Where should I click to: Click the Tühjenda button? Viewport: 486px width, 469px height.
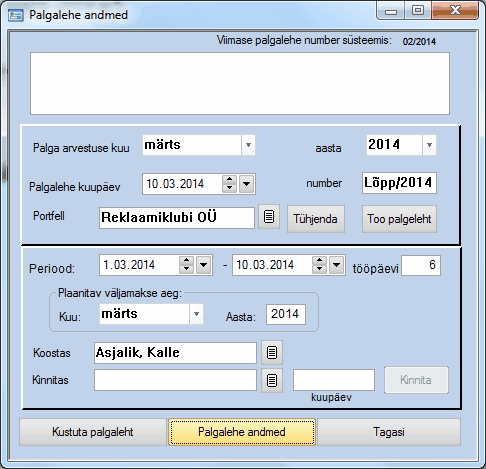tap(316, 219)
